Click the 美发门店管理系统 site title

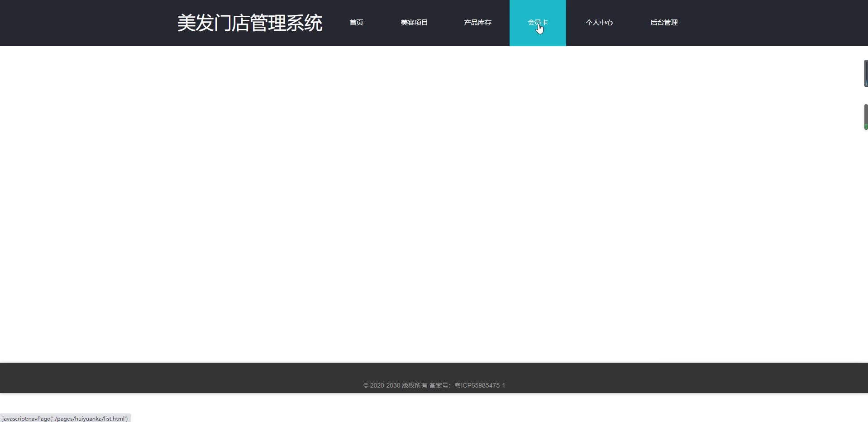(249, 23)
